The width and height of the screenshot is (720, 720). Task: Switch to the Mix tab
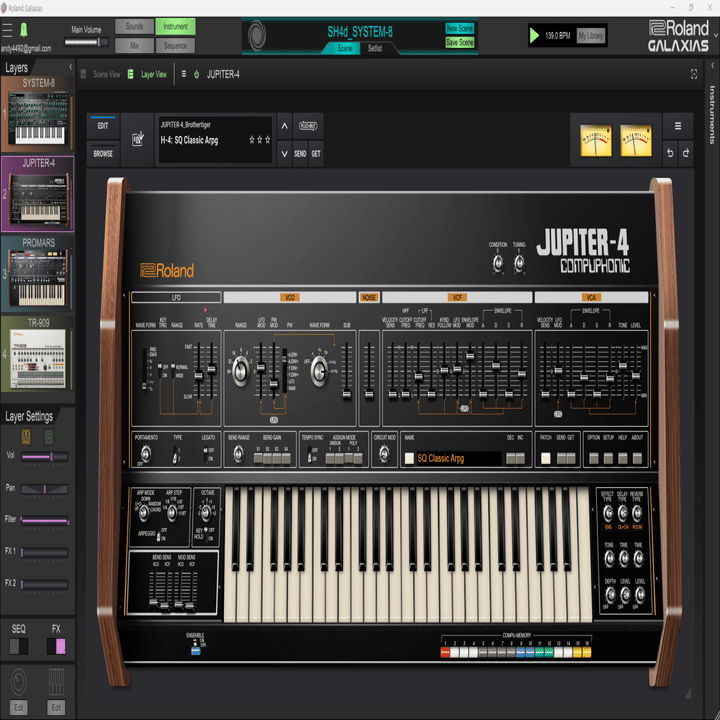(x=135, y=45)
